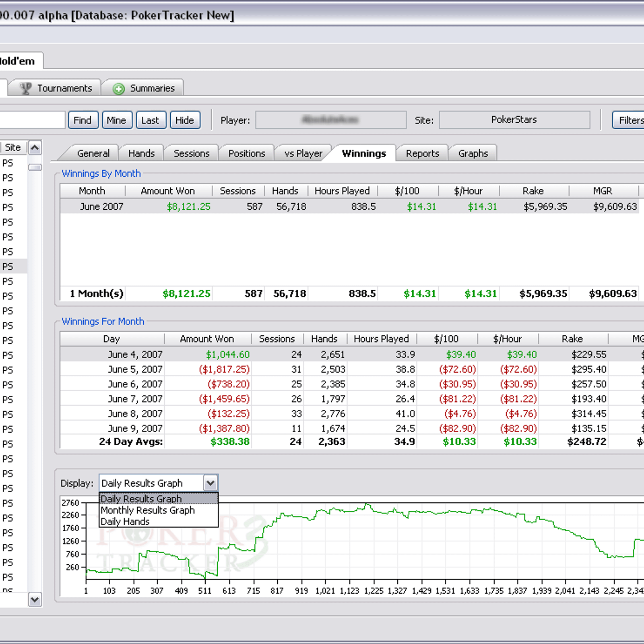Screen dimensions: 644x644
Task: Open the Filters button
Action: click(629, 120)
